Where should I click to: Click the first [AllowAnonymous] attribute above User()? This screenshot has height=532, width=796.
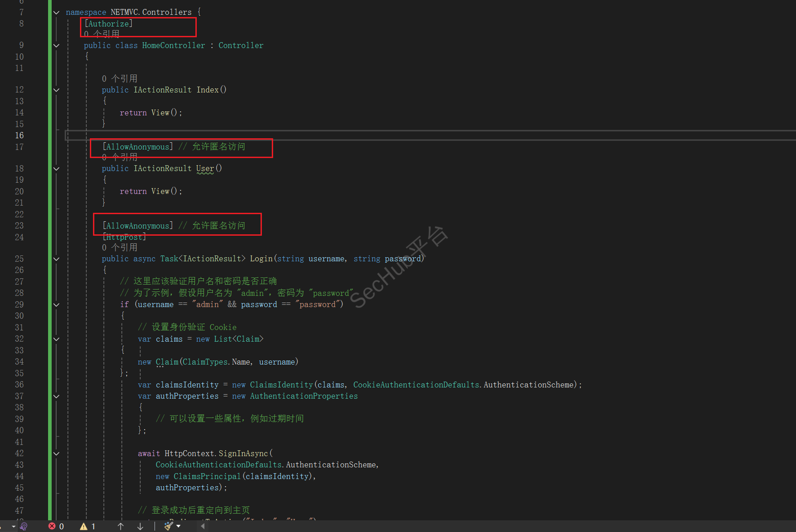(x=137, y=147)
